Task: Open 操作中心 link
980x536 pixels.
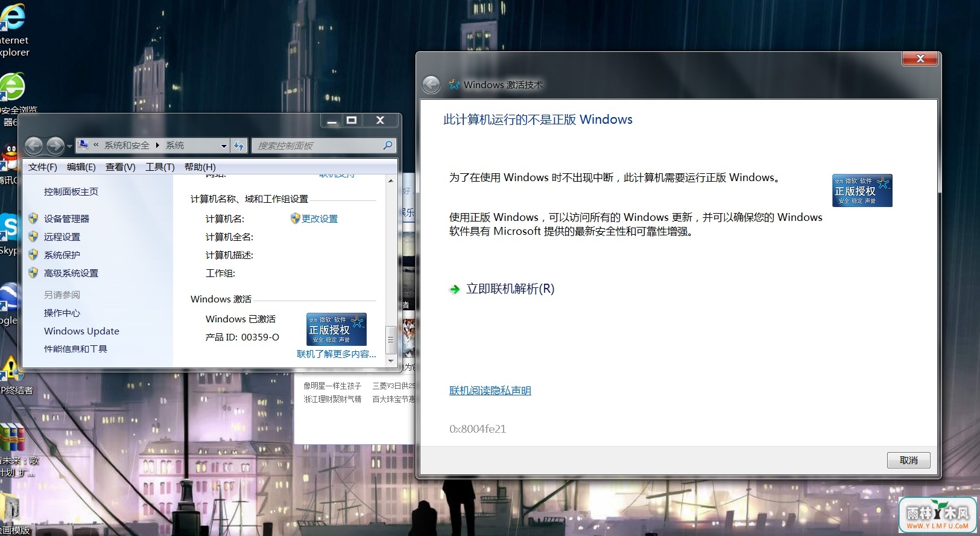Action: tap(62, 313)
